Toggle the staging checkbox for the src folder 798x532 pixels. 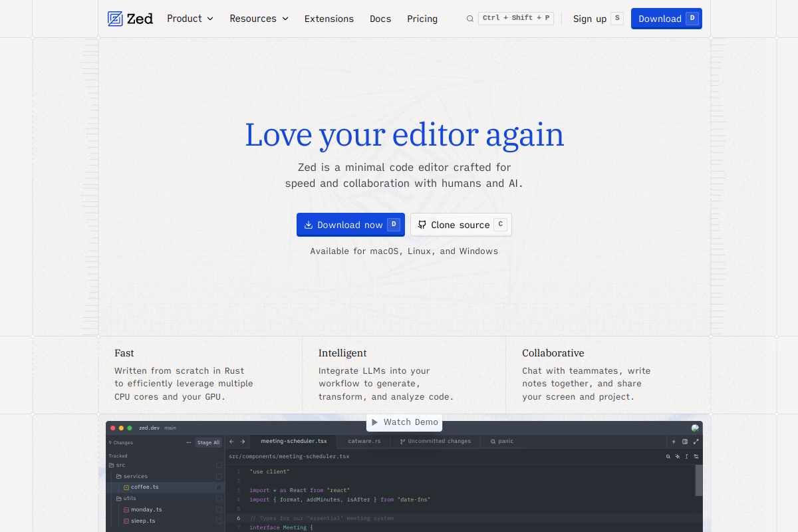[x=219, y=465]
